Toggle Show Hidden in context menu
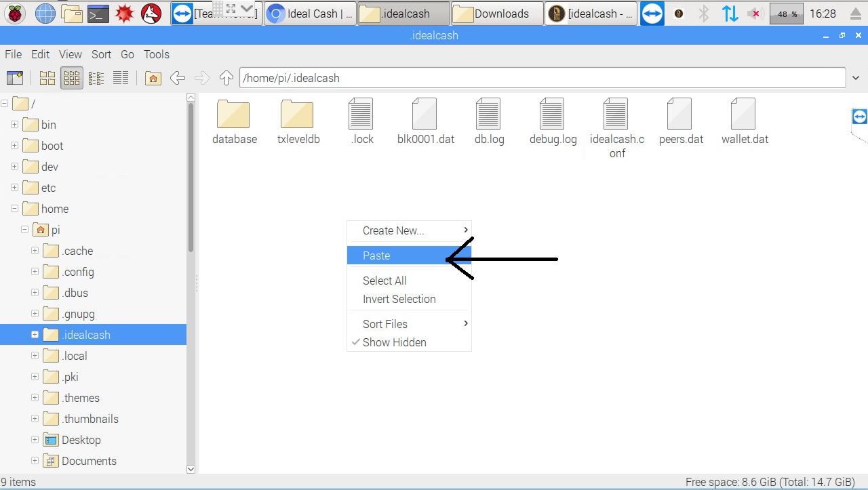This screenshot has width=868, height=490. pos(409,342)
